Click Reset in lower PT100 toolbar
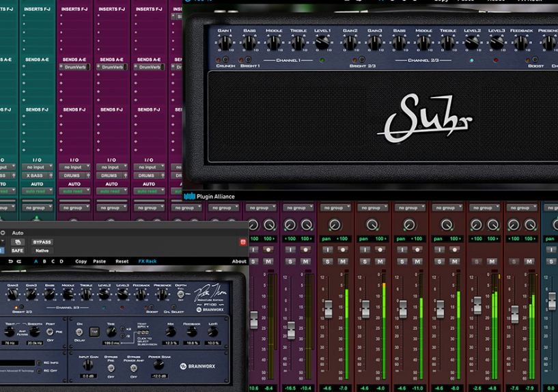The image size is (558, 392). point(122,262)
